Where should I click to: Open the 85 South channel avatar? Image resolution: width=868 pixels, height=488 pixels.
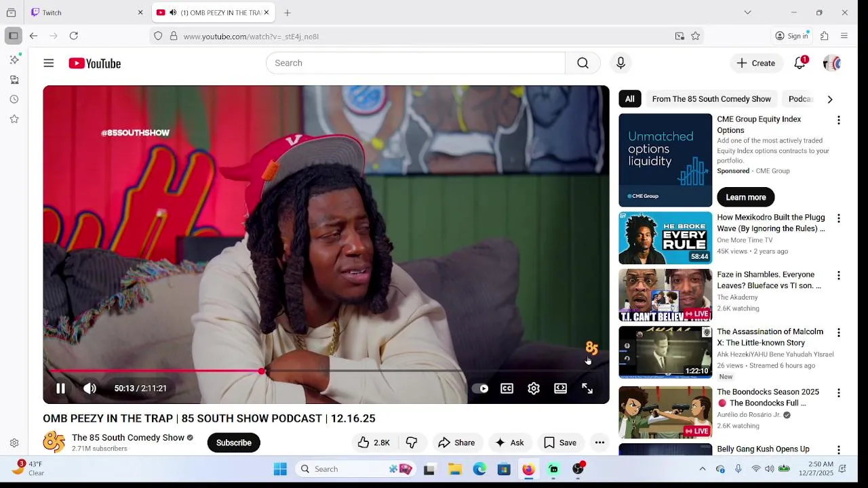tap(54, 443)
